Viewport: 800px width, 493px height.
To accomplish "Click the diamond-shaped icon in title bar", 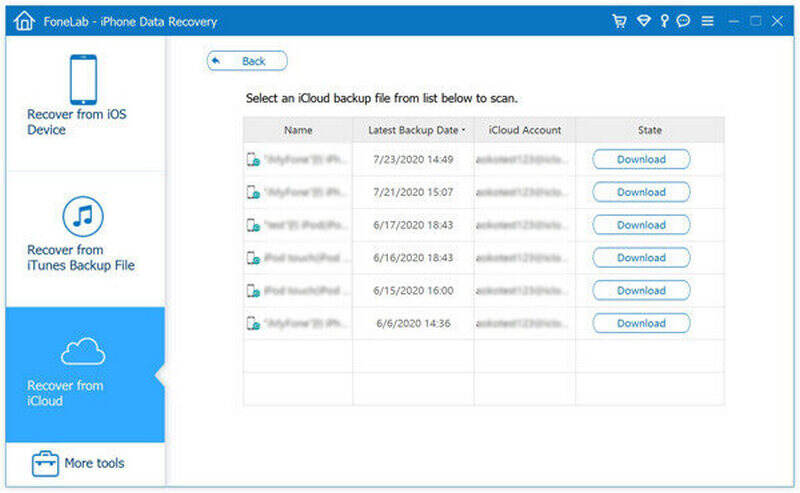I will [x=641, y=21].
